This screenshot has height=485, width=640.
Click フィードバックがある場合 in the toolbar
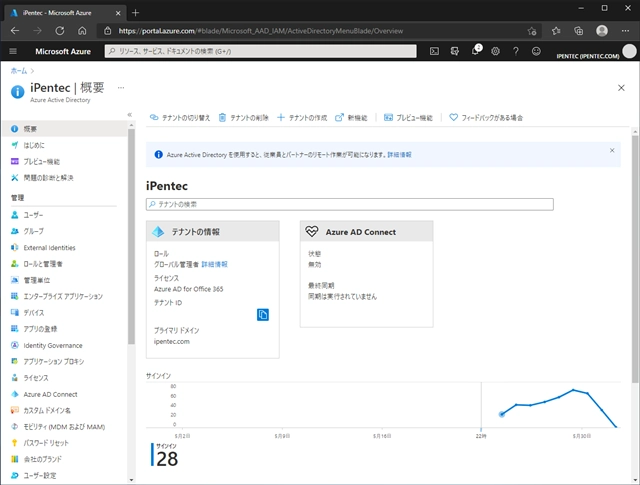click(x=486, y=118)
